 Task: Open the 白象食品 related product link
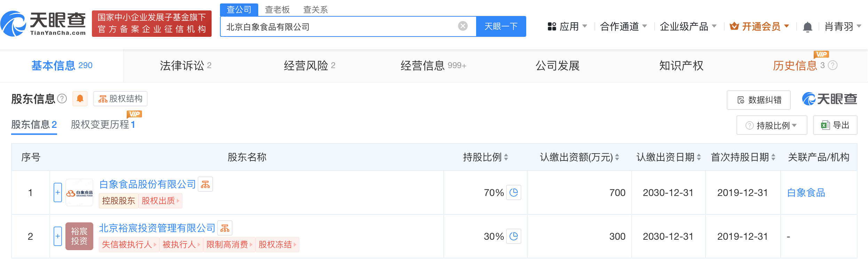click(x=806, y=192)
